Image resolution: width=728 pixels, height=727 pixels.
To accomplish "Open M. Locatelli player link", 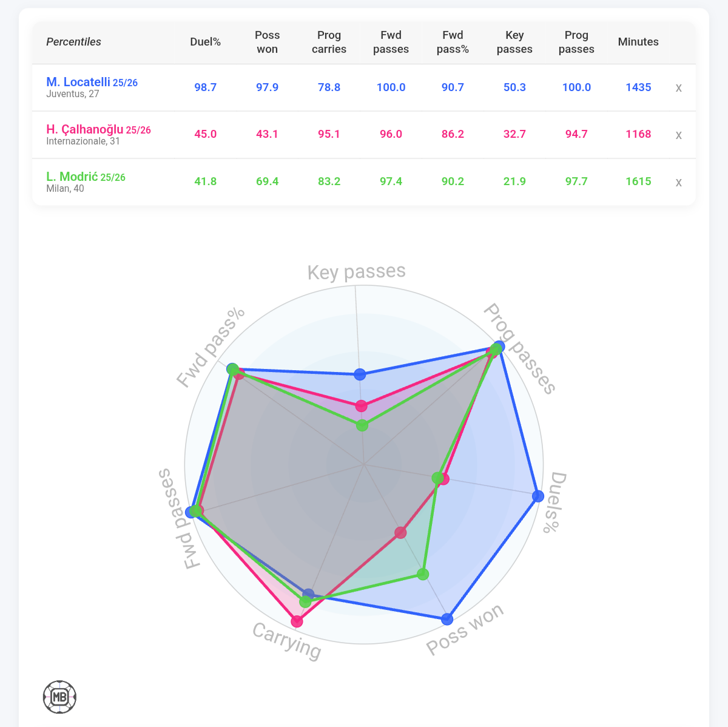I will 78,82.
